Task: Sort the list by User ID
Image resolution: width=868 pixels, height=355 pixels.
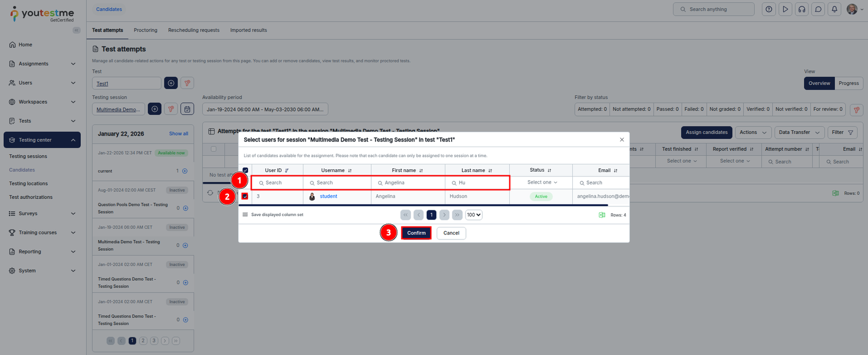Action: click(286, 170)
